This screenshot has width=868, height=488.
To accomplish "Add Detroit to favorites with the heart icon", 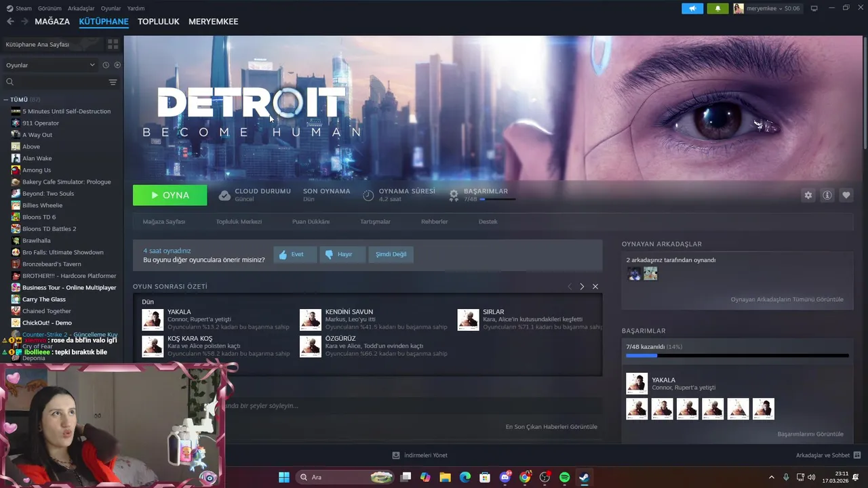I will coord(846,195).
